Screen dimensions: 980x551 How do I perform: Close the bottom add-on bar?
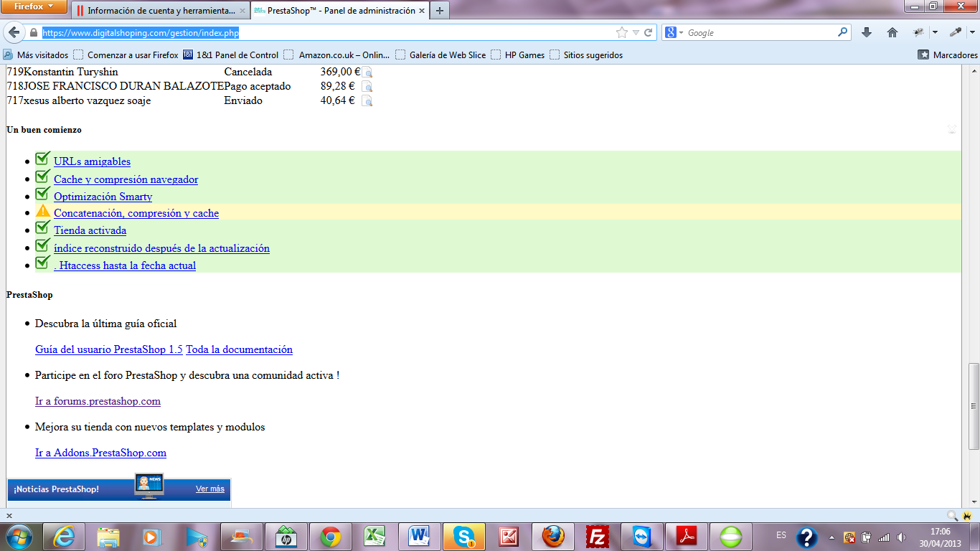(x=9, y=516)
